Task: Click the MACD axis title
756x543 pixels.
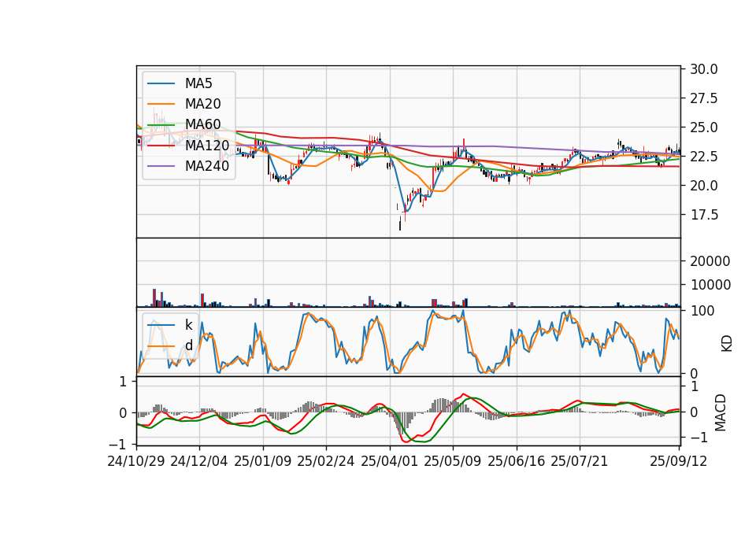Action: (x=721, y=412)
